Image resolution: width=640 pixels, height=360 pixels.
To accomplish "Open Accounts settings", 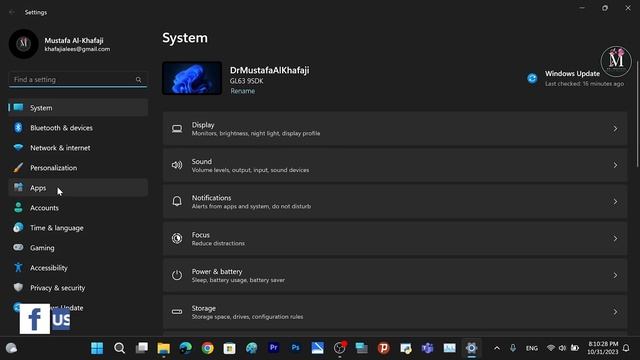I will click(78, 208).
